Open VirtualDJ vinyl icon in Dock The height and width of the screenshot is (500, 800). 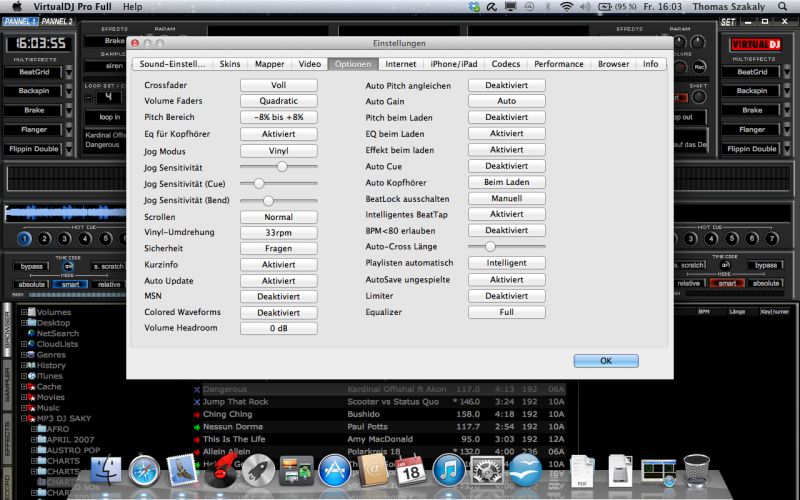pyautogui.click(x=220, y=469)
